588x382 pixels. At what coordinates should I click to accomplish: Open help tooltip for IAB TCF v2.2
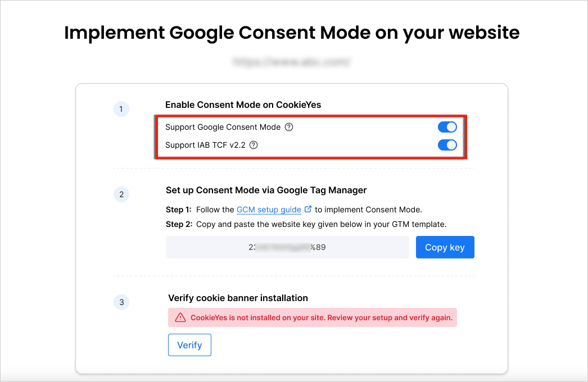(254, 145)
